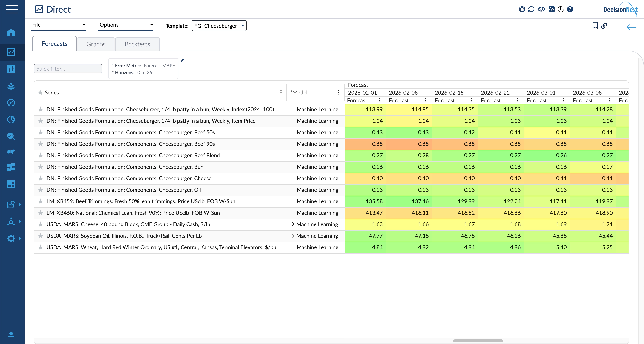This screenshot has height=344, width=644.
Task: Click the refresh icon in top toolbar
Action: 531,9
